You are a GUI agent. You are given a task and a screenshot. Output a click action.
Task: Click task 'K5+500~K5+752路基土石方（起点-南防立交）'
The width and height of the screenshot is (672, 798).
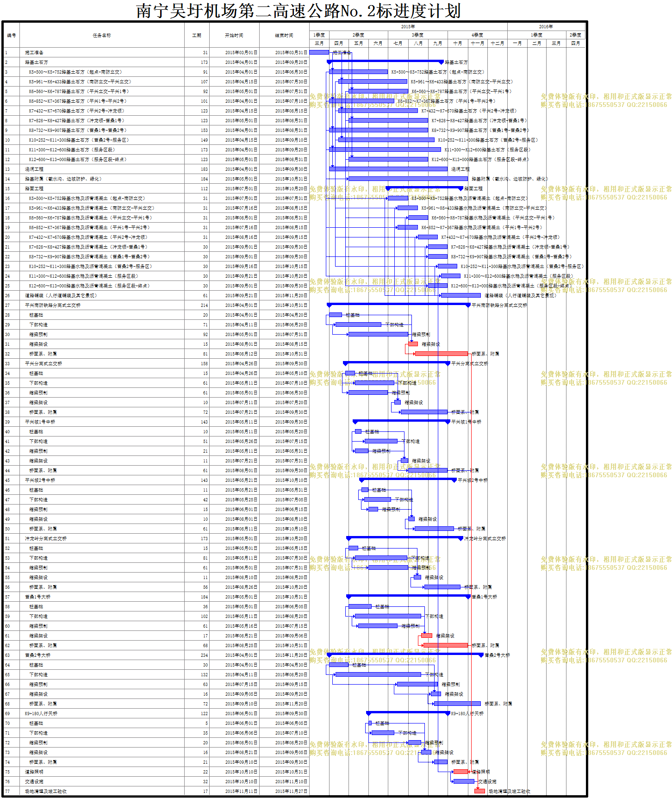point(75,72)
